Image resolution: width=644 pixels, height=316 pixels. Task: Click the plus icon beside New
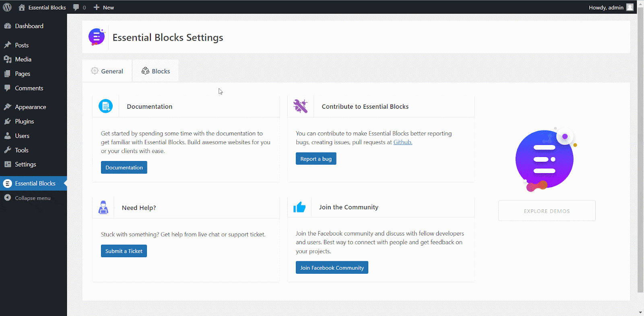tap(97, 7)
